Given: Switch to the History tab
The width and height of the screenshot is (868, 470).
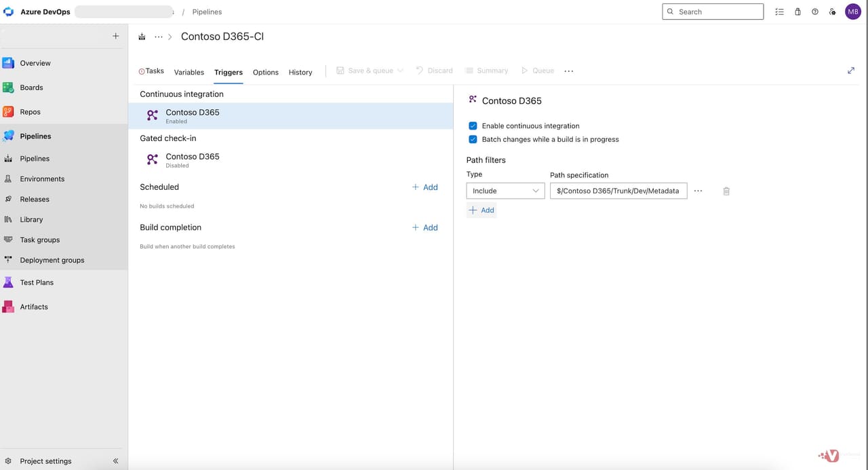Looking at the screenshot, I should tap(300, 72).
